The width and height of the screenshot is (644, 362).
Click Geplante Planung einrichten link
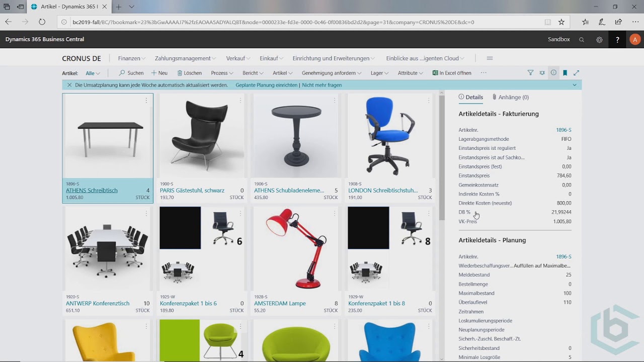pos(266,85)
